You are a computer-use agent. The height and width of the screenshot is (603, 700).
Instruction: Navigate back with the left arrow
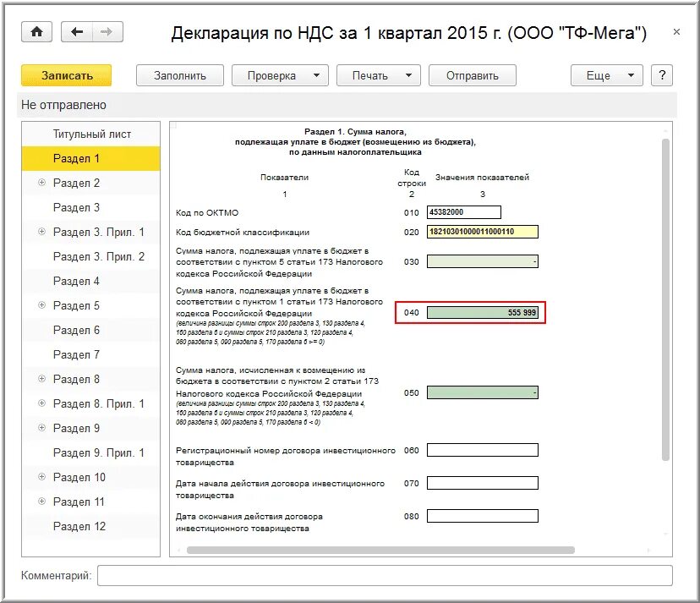[77, 31]
